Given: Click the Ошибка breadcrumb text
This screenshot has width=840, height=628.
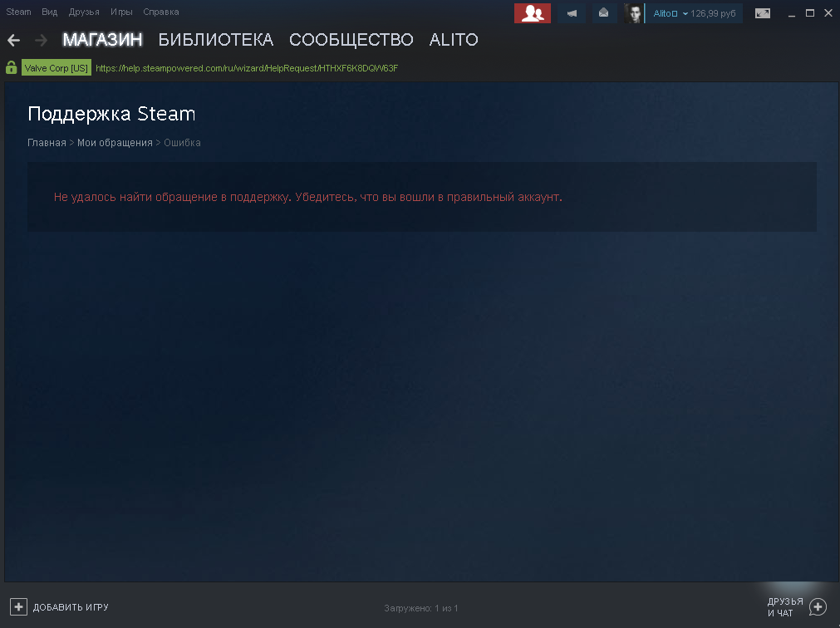Looking at the screenshot, I should click(x=182, y=143).
